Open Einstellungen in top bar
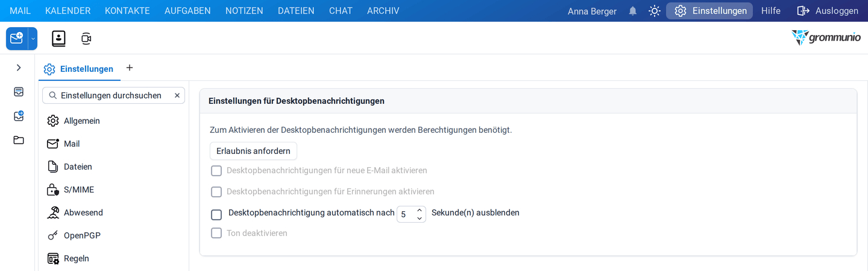 coord(709,11)
